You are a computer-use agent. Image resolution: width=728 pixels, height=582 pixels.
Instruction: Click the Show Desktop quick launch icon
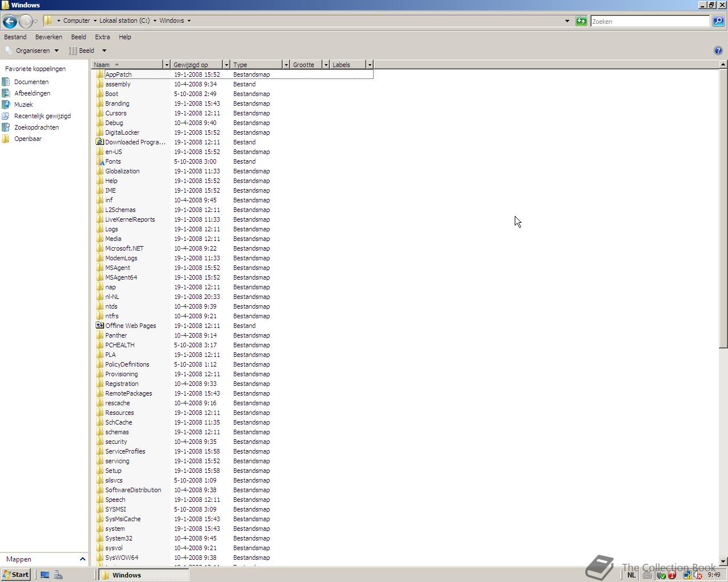(45, 575)
